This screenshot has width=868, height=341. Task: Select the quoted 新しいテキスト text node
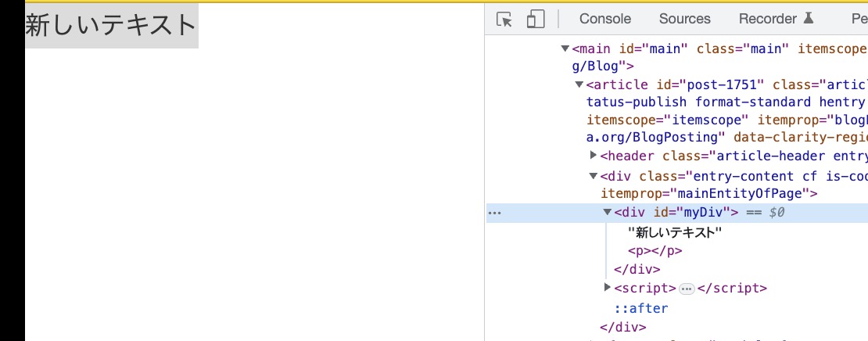[x=674, y=232]
